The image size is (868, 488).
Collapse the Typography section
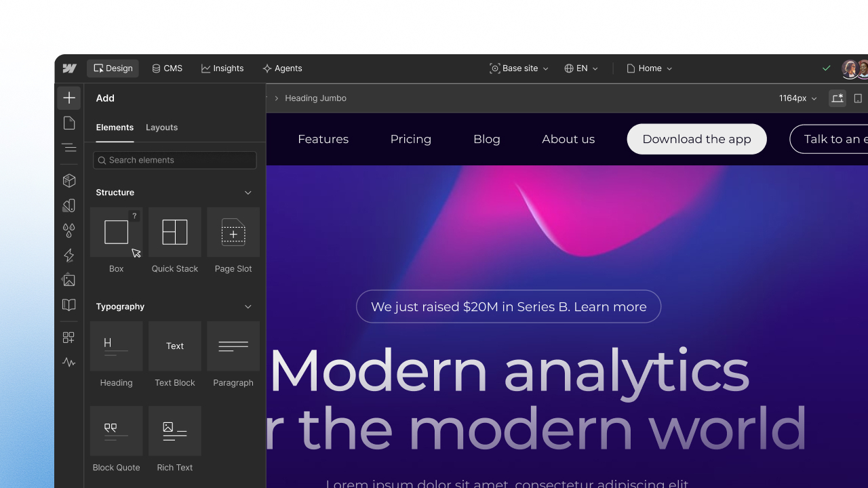tap(248, 306)
